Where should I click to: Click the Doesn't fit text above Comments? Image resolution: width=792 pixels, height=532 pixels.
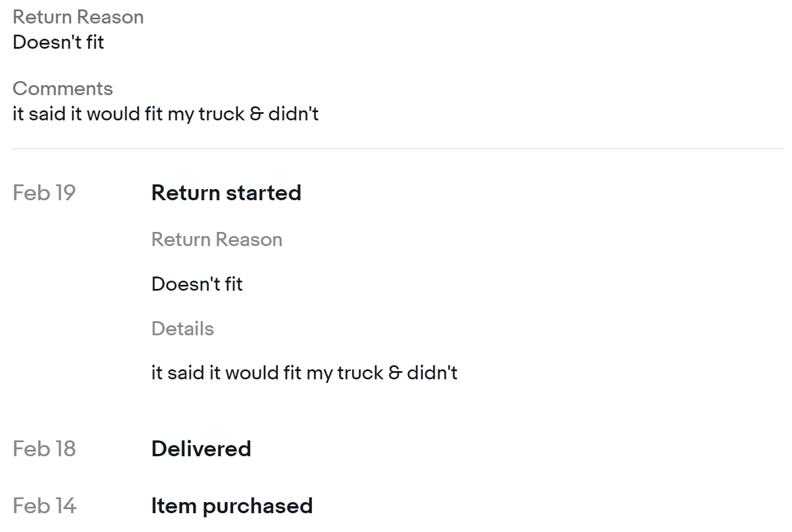coord(58,42)
